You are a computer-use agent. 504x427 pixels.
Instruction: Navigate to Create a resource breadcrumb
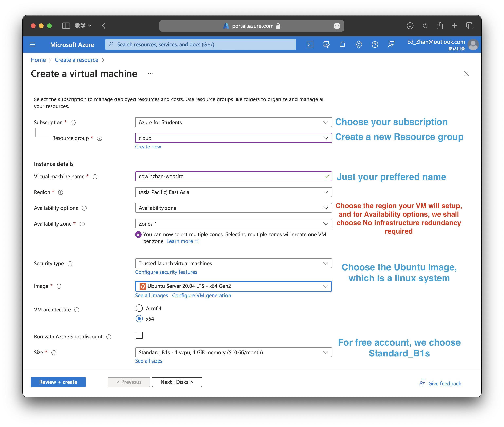point(76,60)
